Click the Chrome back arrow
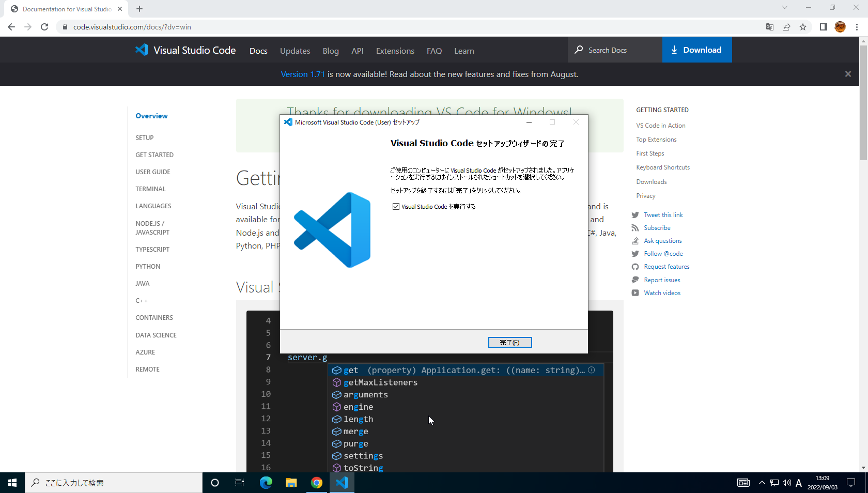Image resolution: width=868 pixels, height=493 pixels. point(11,27)
